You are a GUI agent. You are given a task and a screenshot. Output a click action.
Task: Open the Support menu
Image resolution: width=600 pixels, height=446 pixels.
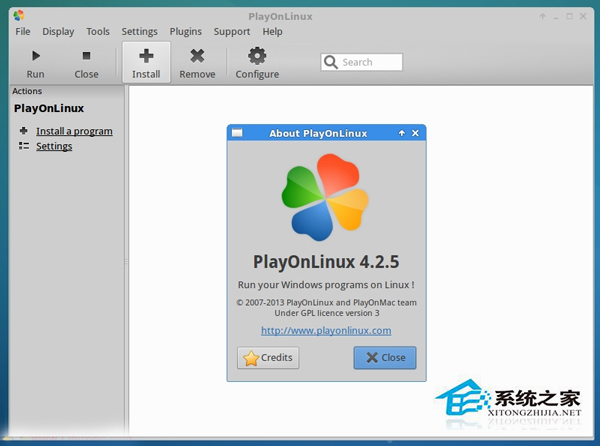232,31
